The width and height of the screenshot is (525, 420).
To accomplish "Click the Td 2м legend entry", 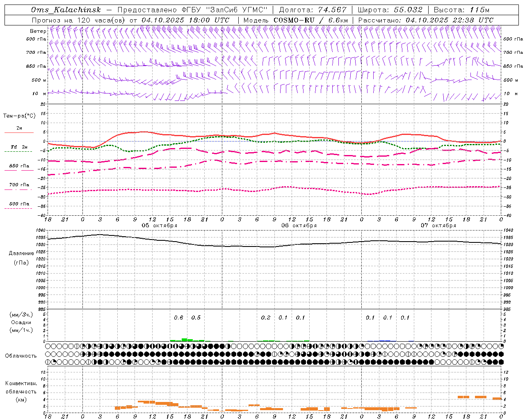I will click(19, 147).
